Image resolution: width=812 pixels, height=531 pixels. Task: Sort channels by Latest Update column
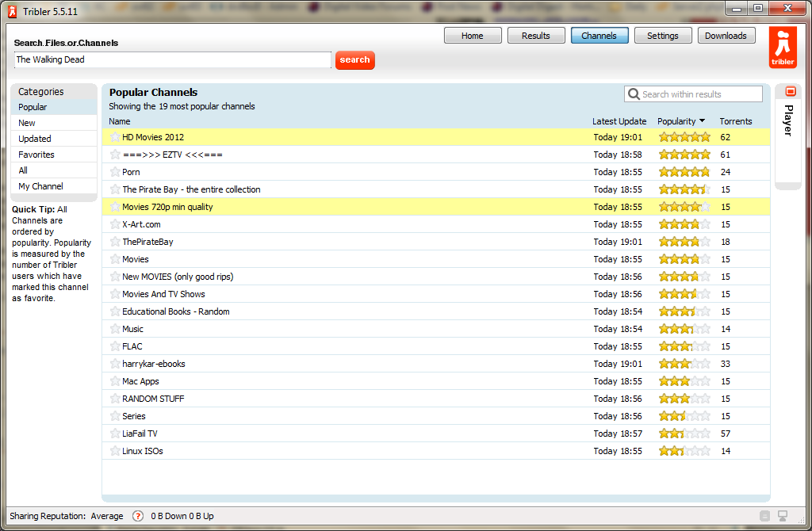coord(619,121)
